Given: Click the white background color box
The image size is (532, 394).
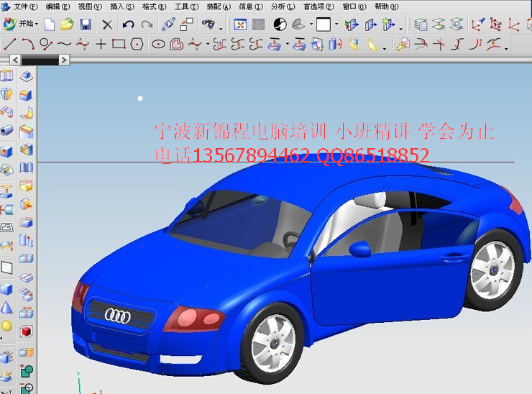Looking at the screenshot, I should (x=324, y=24).
